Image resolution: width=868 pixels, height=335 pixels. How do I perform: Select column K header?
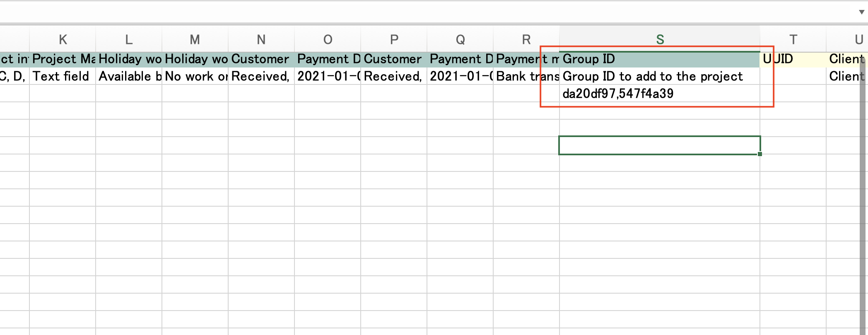[x=63, y=39]
